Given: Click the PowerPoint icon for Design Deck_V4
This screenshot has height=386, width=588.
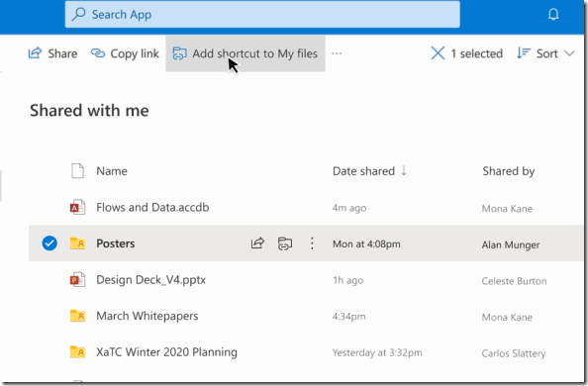Looking at the screenshot, I should click(77, 279).
